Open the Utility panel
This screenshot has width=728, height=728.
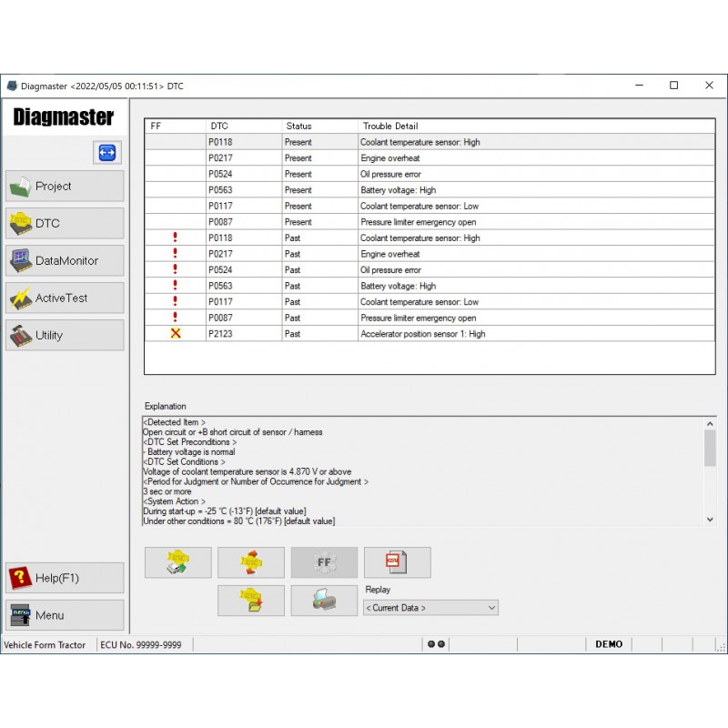coord(64,335)
